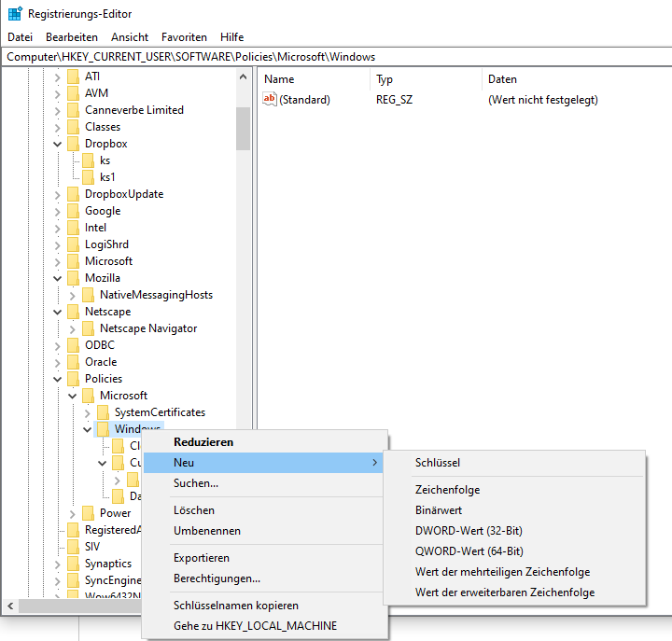Collapse the Policies key

click(x=58, y=379)
